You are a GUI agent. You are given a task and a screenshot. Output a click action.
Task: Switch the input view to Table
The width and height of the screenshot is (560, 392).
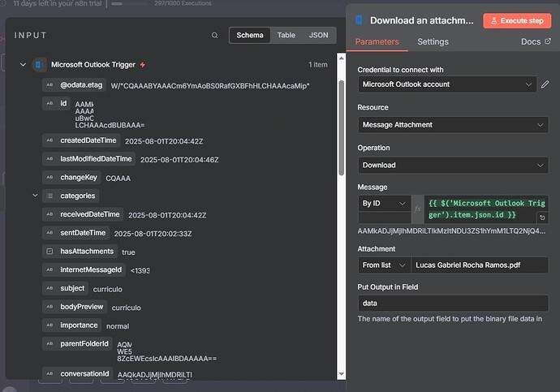(x=286, y=35)
